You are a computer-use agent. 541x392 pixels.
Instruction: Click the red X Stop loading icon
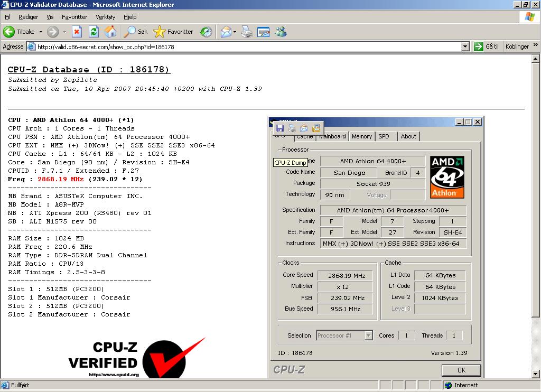pyautogui.click(x=77, y=32)
